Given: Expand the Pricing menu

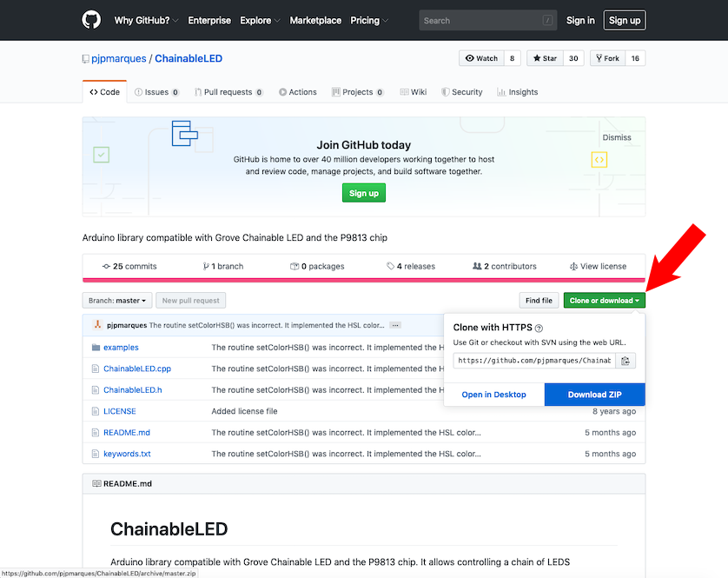Looking at the screenshot, I should 369,20.
